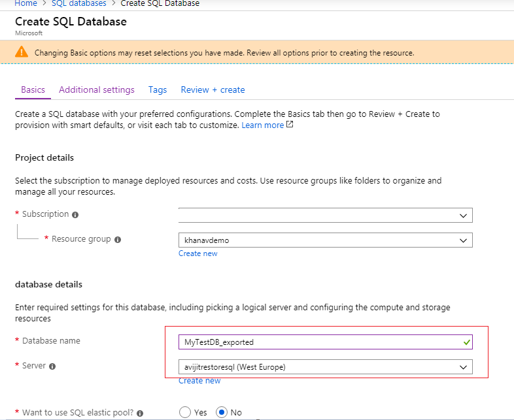Click the Resource group info icon
Screen dimensions: 514x420
pyautogui.click(x=118, y=240)
